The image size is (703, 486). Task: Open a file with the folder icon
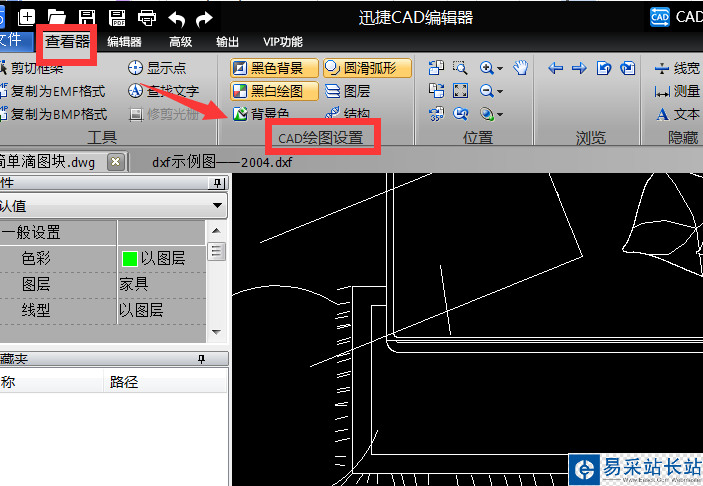coord(56,17)
